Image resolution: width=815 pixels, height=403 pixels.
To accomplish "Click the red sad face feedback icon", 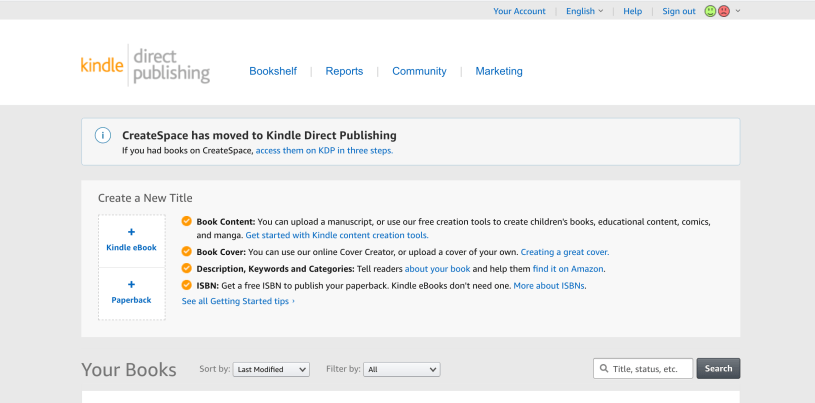I will 724,11.
